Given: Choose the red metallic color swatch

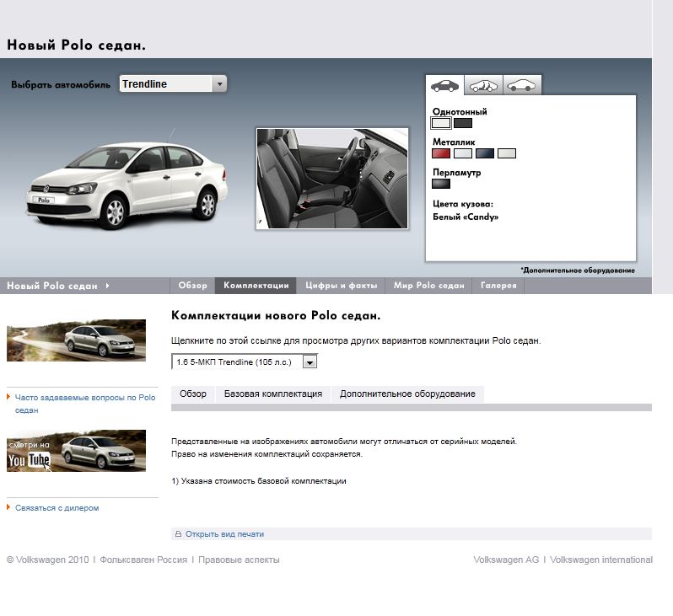Looking at the screenshot, I should coord(441,153).
